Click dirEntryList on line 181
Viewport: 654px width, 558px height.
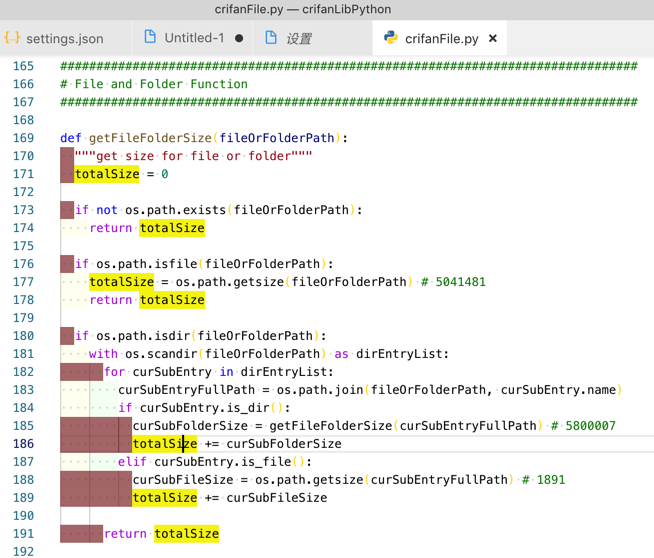[x=399, y=354]
